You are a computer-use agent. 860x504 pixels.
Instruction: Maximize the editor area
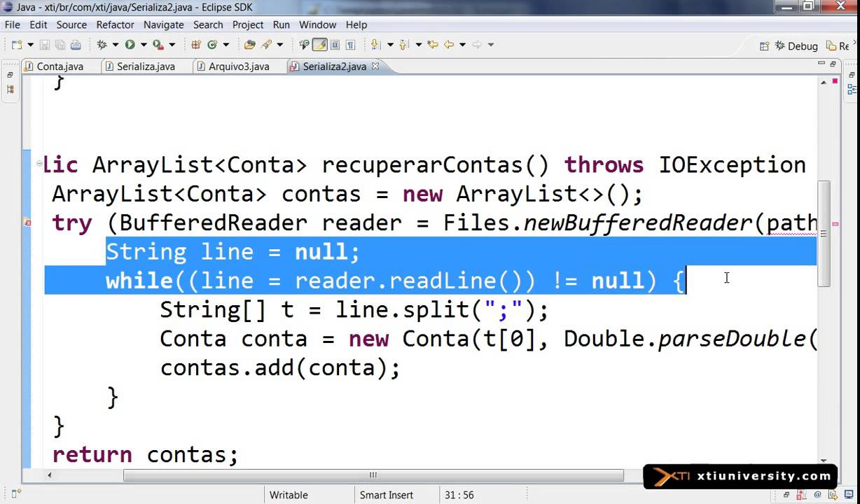tap(833, 64)
